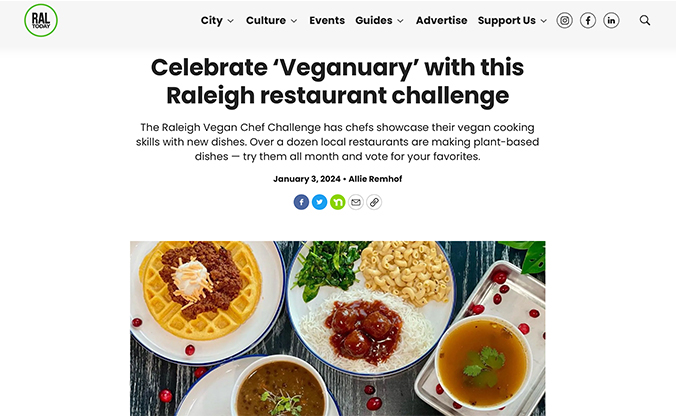Go to the Advertise menu item
Viewport: 676px width, 416px height.
[x=441, y=20]
